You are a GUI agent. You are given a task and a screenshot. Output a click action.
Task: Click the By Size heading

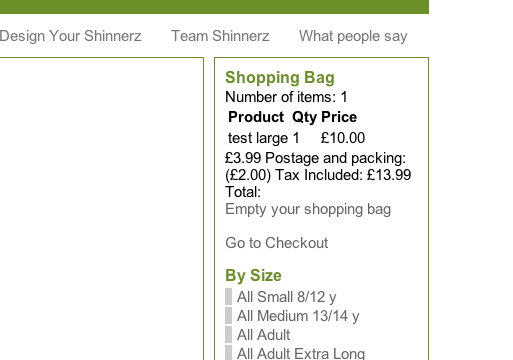(253, 276)
